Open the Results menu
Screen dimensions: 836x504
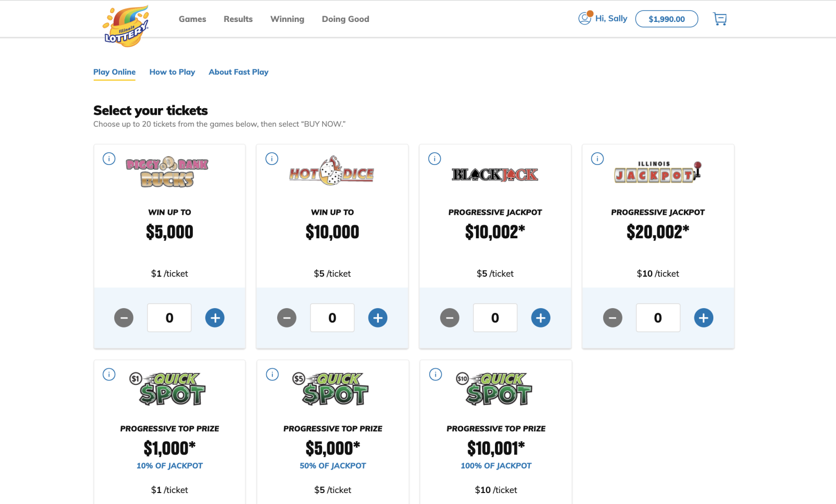tap(238, 19)
